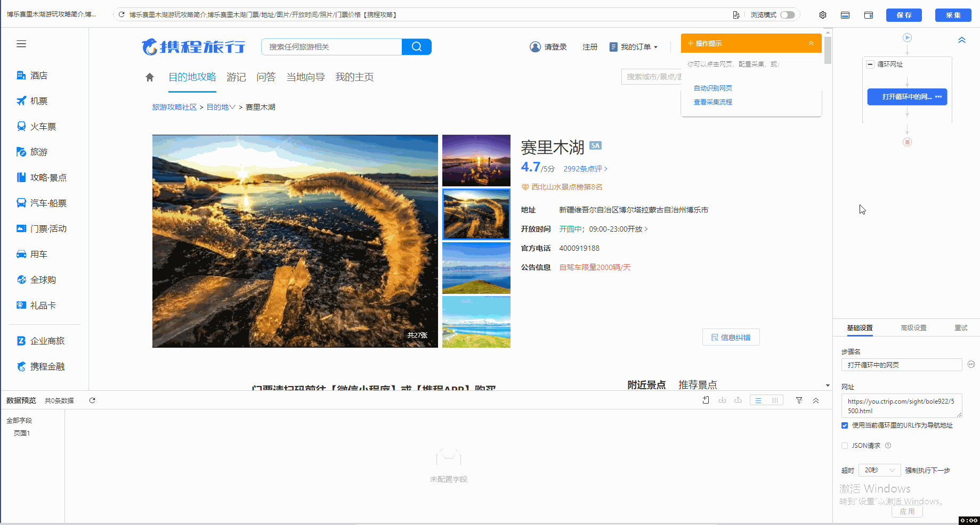Image resolution: width=980 pixels, height=525 pixels.
Task: Click the 采集 button
Action: [953, 15]
